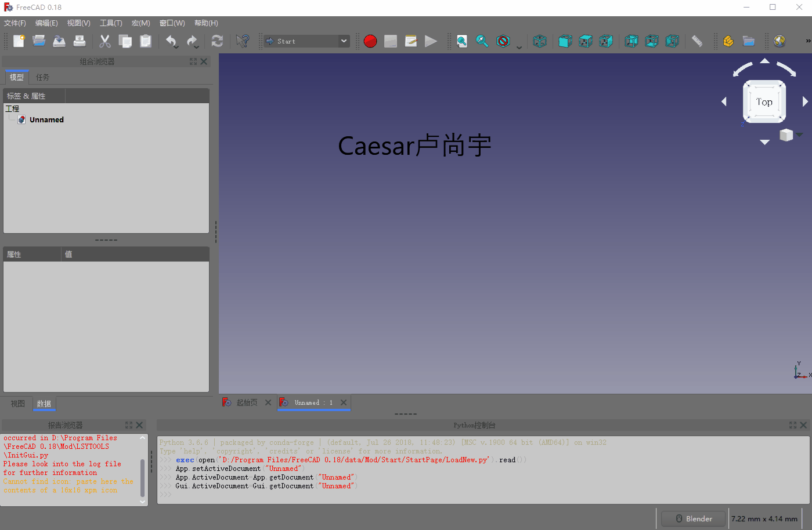The width and height of the screenshot is (812, 530).
Task: Close the 起始页 start page tab
Action: click(268, 402)
